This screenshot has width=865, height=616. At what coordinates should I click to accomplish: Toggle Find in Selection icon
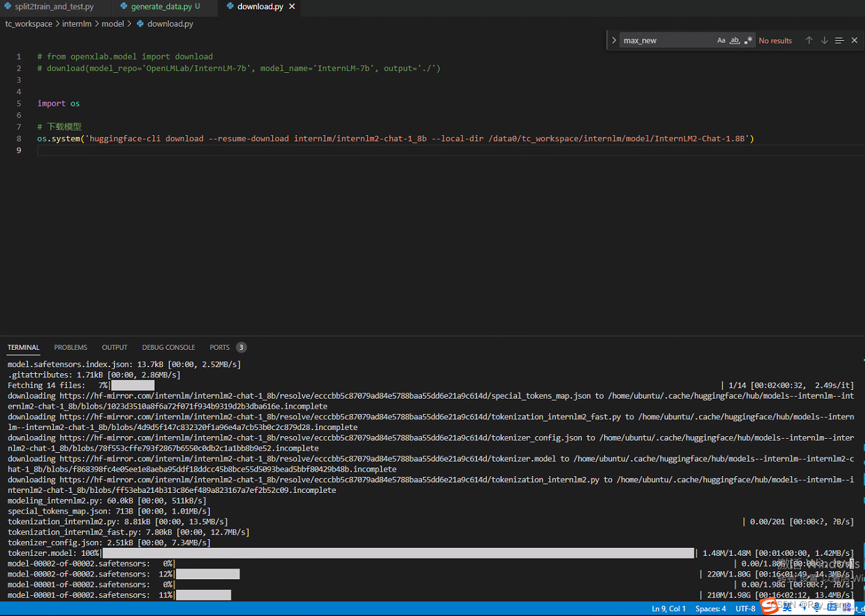coord(840,40)
